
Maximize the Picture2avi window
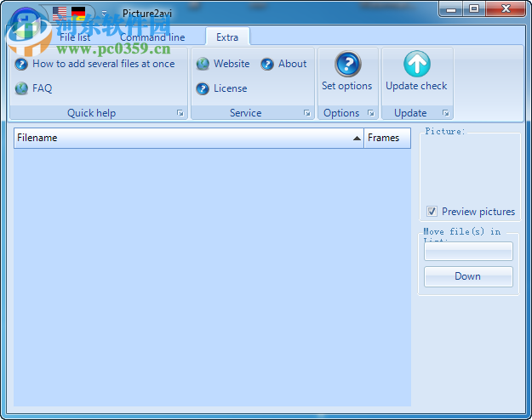click(x=474, y=9)
